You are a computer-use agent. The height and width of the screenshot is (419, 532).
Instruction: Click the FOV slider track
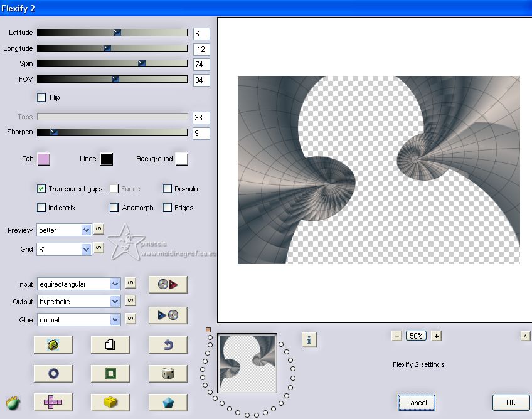pyautogui.click(x=112, y=79)
